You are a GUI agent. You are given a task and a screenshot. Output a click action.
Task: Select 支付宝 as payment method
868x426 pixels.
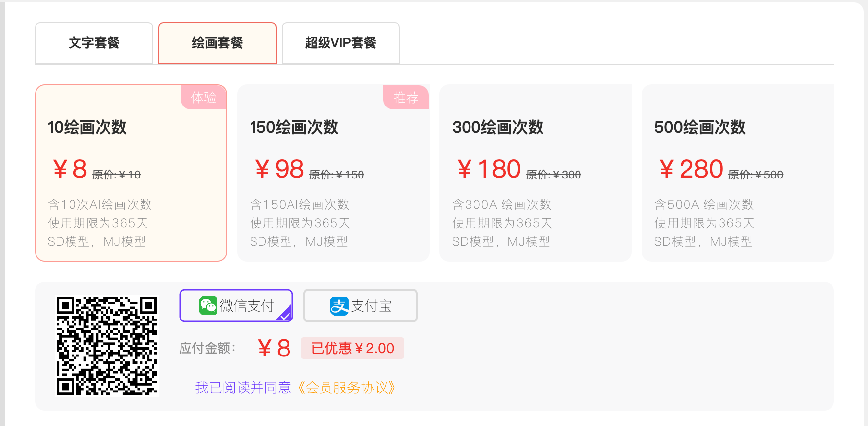tap(361, 306)
